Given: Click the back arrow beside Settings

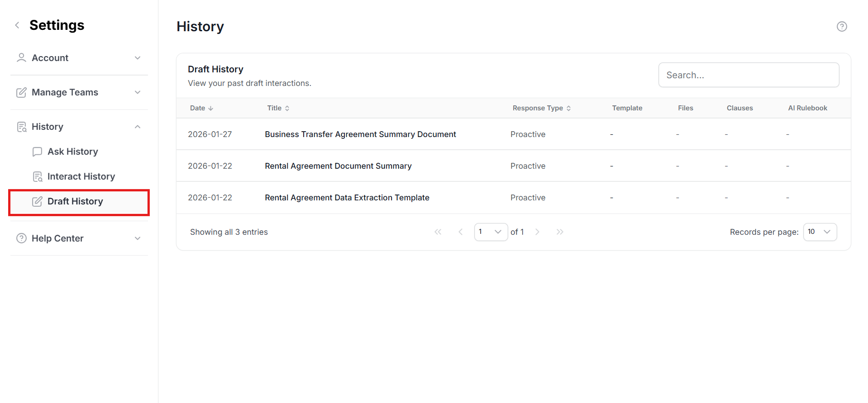Looking at the screenshot, I should click(x=17, y=25).
